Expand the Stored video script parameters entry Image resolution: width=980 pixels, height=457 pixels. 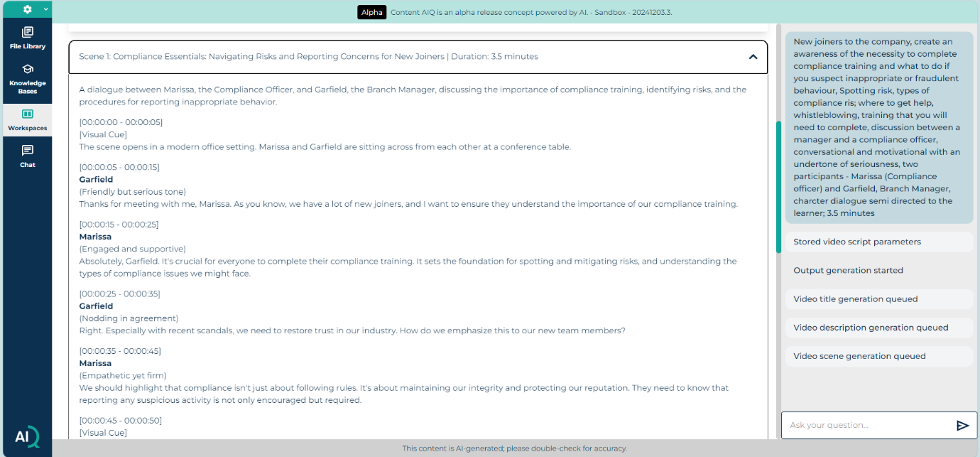click(878, 242)
